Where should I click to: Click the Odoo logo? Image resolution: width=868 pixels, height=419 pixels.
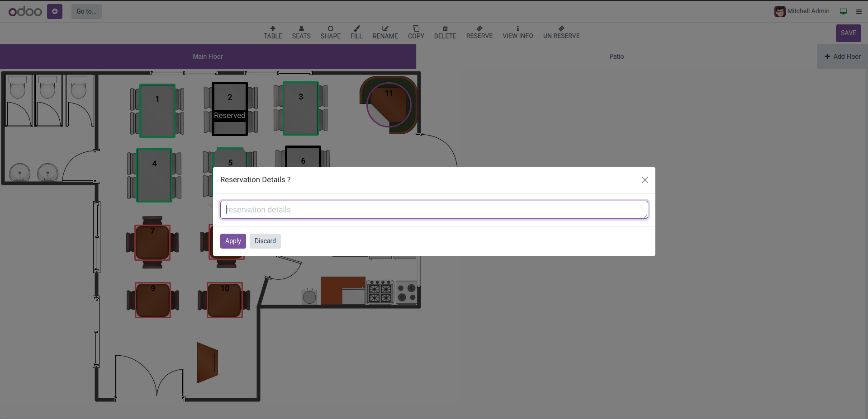click(25, 11)
